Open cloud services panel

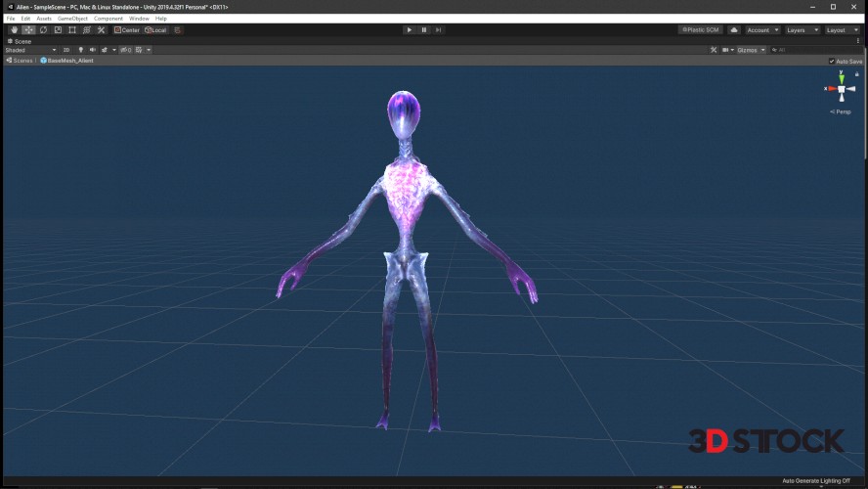point(734,30)
